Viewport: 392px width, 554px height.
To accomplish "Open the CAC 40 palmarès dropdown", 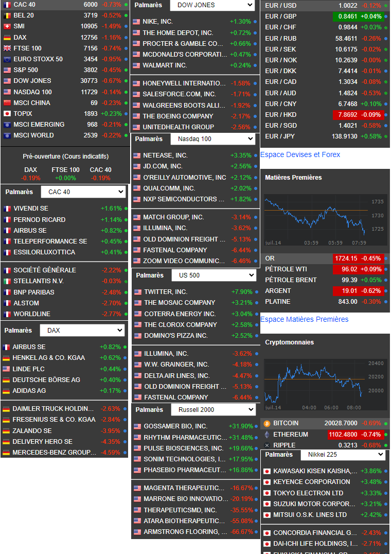I will tap(83, 192).
